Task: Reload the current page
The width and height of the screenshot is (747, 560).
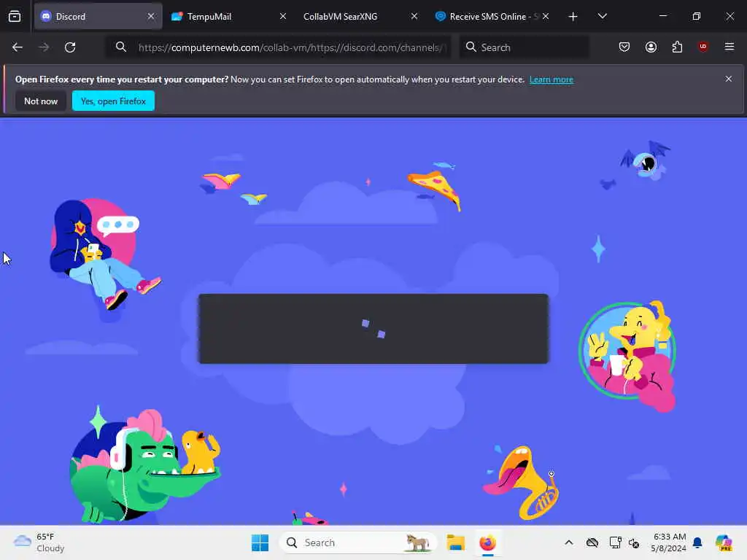Action: [70, 47]
